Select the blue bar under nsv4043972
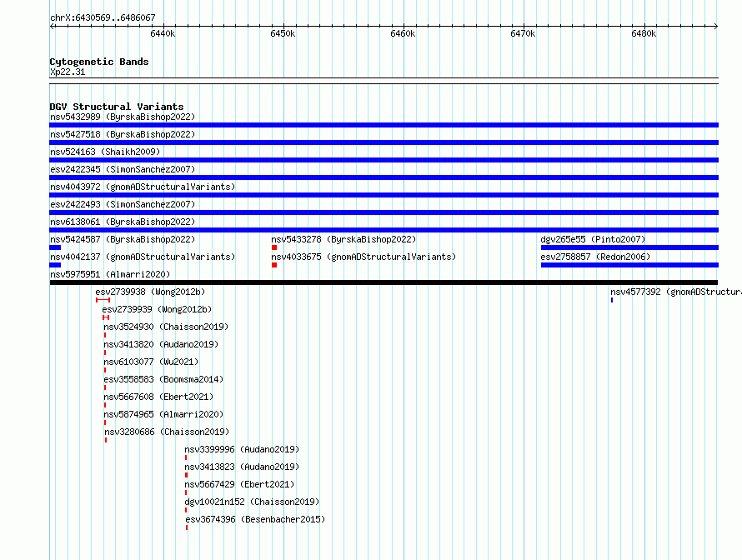The width and height of the screenshot is (742, 560). (384, 195)
